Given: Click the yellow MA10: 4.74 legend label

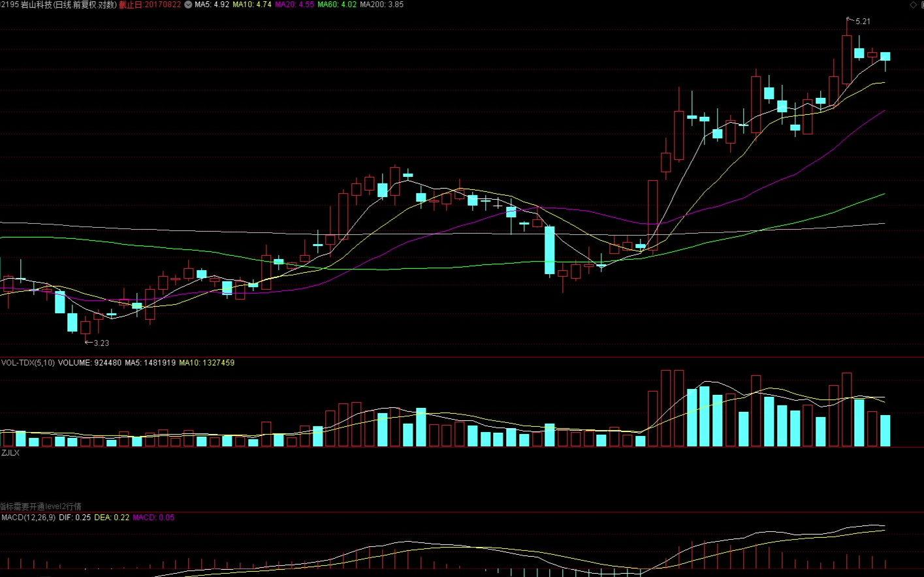Looking at the screenshot, I should pos(252,5).
